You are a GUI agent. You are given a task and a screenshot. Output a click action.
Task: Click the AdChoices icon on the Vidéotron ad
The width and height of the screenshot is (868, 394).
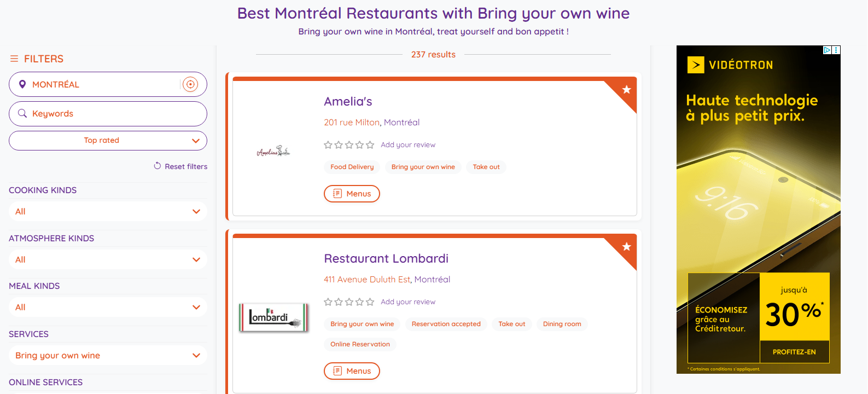(x=828, y=50)
